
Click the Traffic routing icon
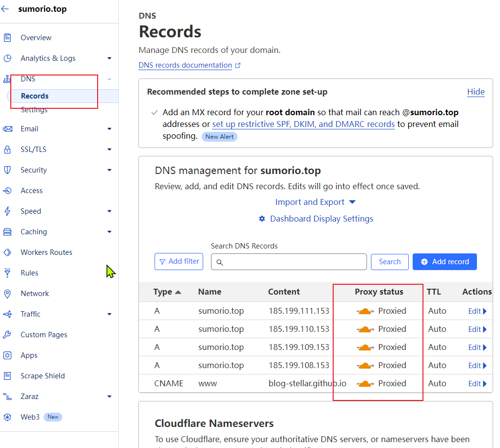click(x=7, y=314)
